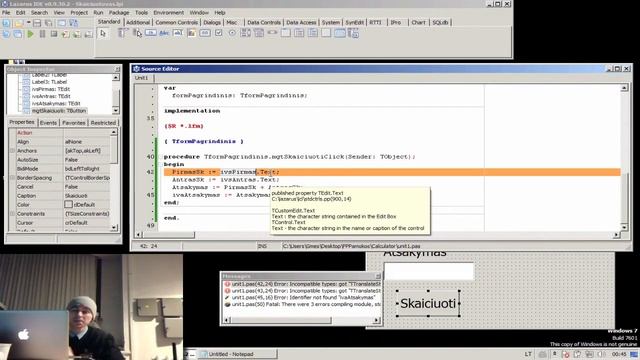
Task: Click the View Units toolbar icon
Action: click(7, 34)
